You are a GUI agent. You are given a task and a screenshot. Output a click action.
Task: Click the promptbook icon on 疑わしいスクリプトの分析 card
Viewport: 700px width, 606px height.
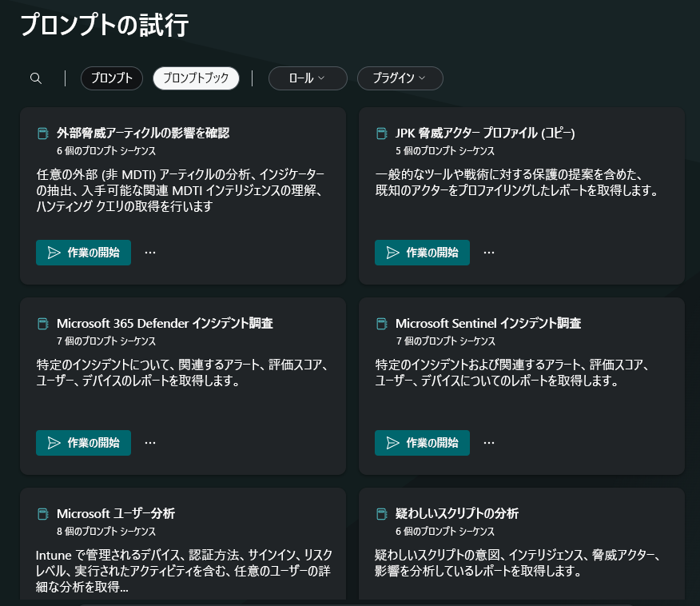380,513
